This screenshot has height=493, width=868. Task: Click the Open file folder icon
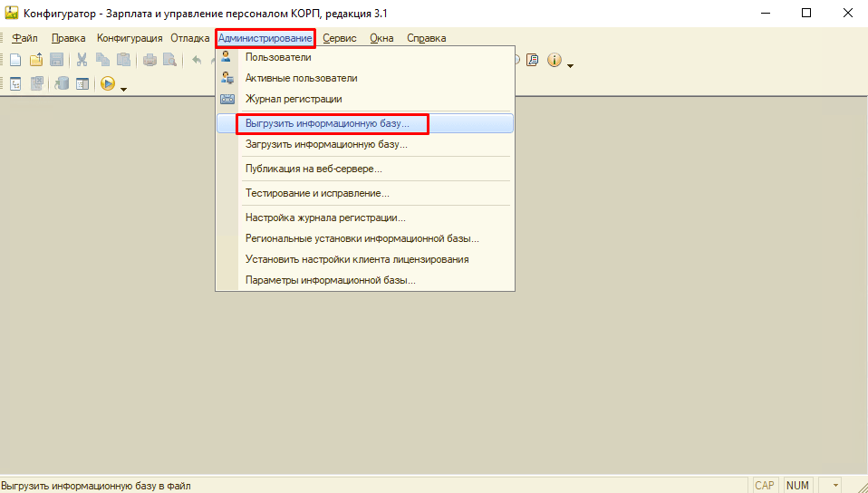coord(36,60)
